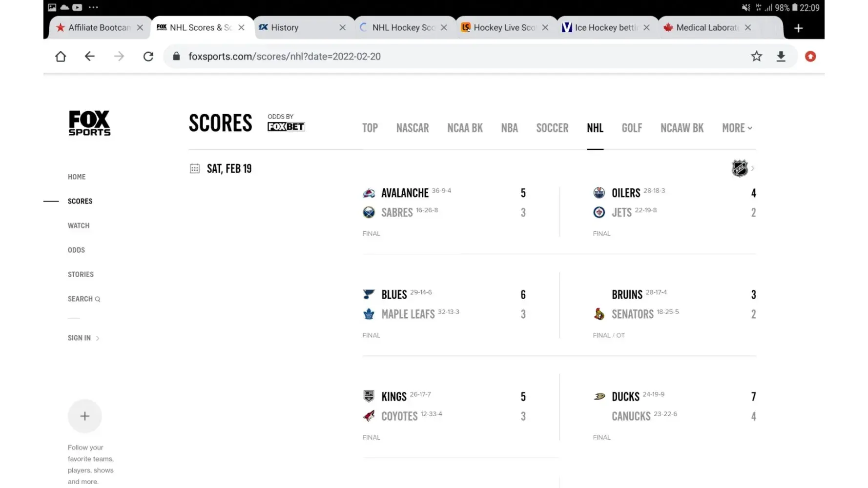
Task: Close the NHL Scores tab
Action: [x=241, y=28]
